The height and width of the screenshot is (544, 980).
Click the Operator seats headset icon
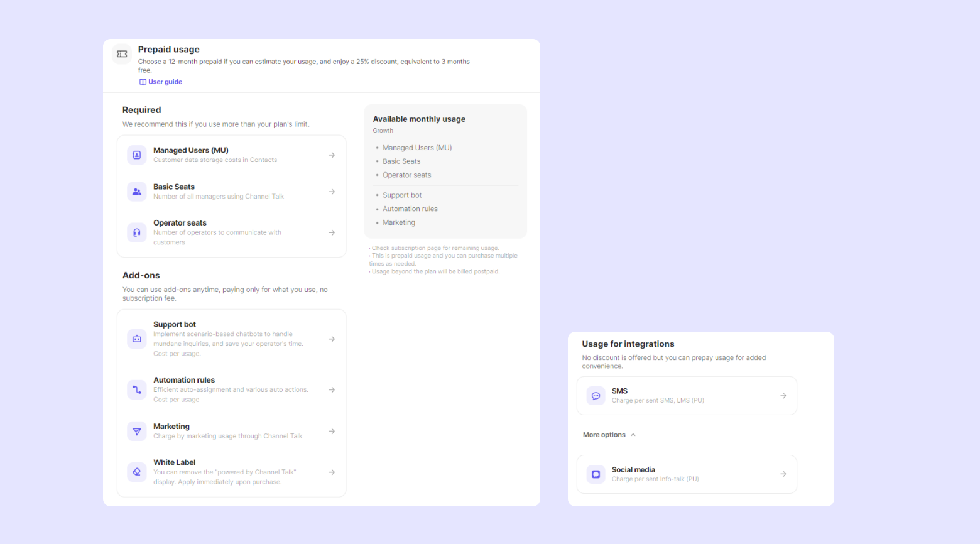point(136,232)
